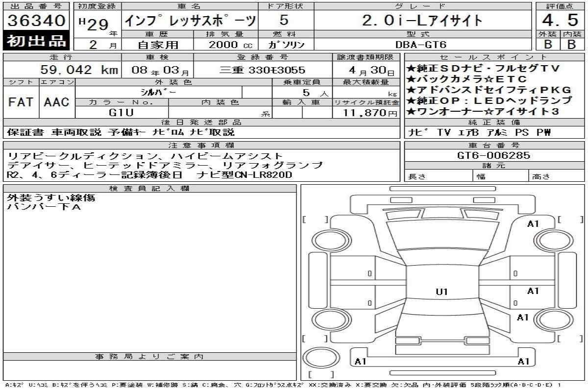Image resolution: width=588 pixels, height=392 pixels.
Task: Click the chassis number GT6-006285
Action: tap(493, 155)
